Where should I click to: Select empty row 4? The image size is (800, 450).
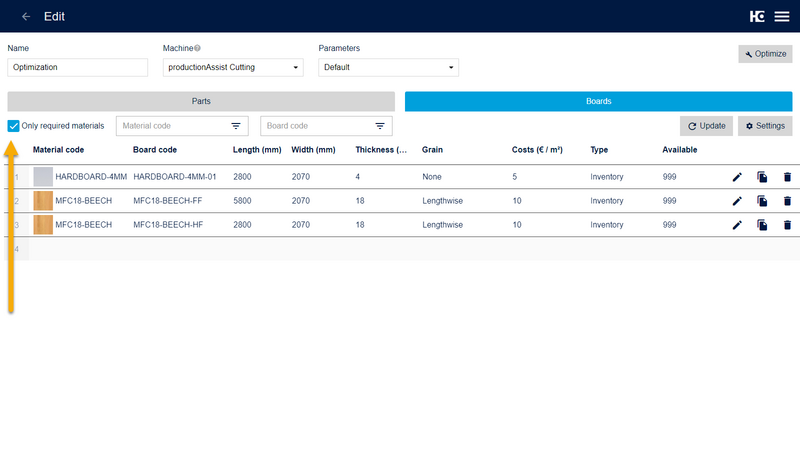click(402, 249)
